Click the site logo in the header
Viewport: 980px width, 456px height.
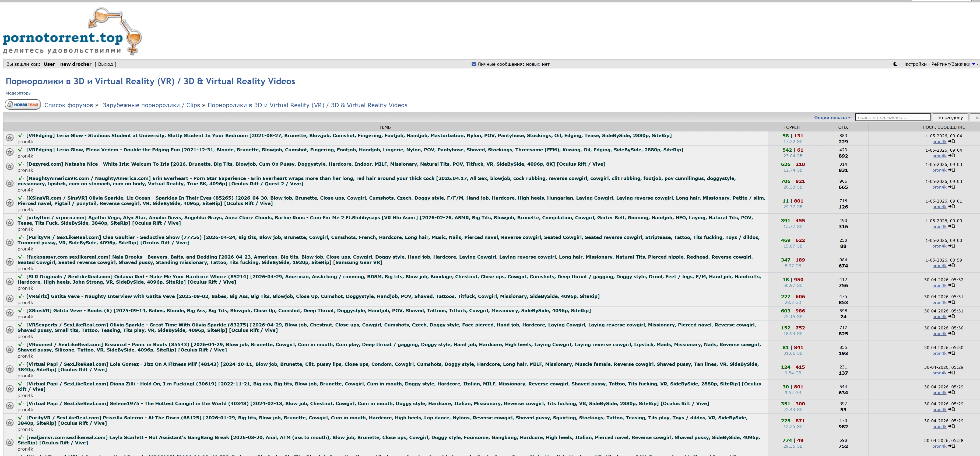[x=72, y=31]
